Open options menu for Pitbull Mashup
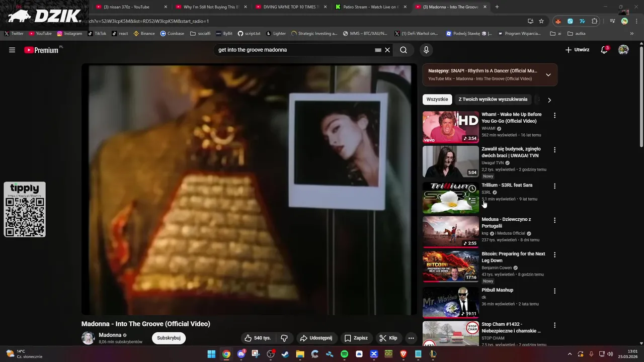Viewport: 644px width, 362px height. 555,291
